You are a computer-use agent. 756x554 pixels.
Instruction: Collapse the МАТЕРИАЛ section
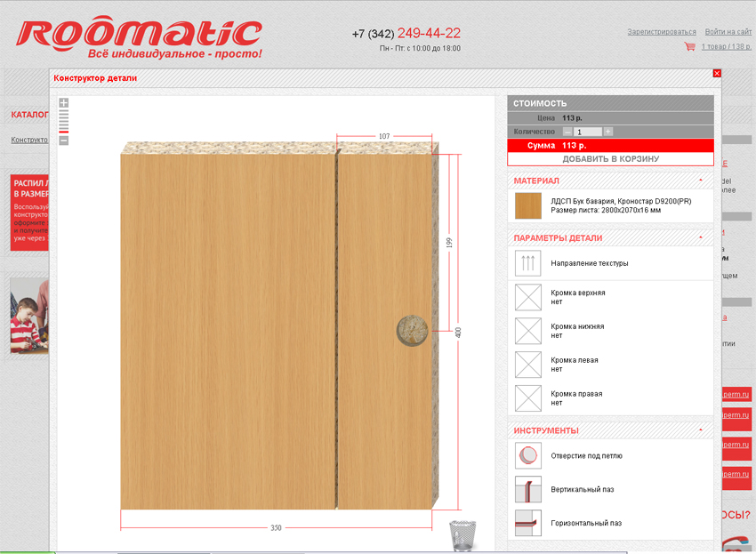click(x=701, y=181)
